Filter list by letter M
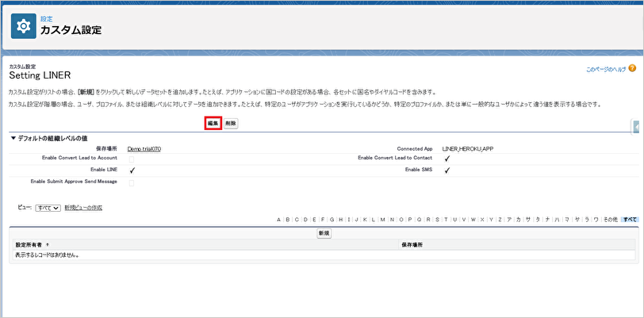Screen dimensions: 644x318 tap(382, 220)
